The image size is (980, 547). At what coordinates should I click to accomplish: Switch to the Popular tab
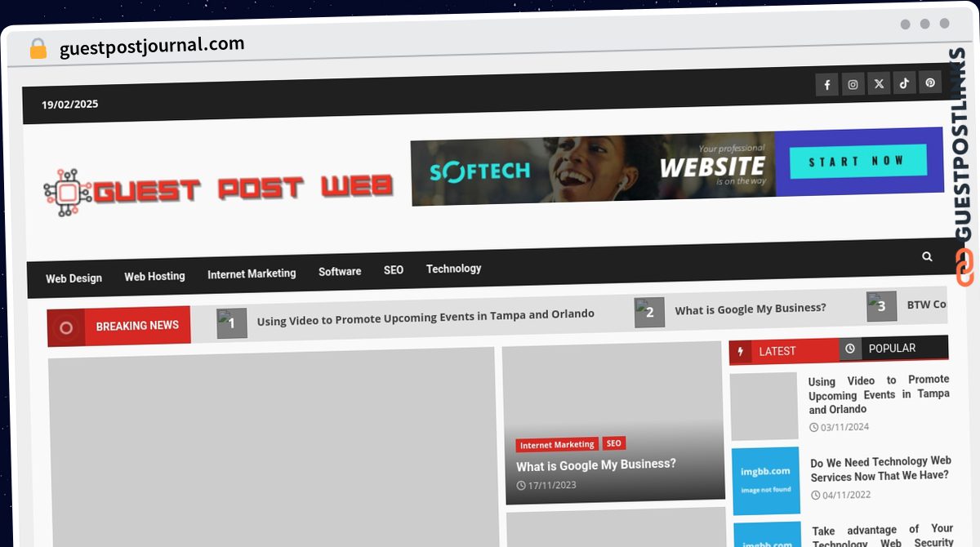[893, 349]
